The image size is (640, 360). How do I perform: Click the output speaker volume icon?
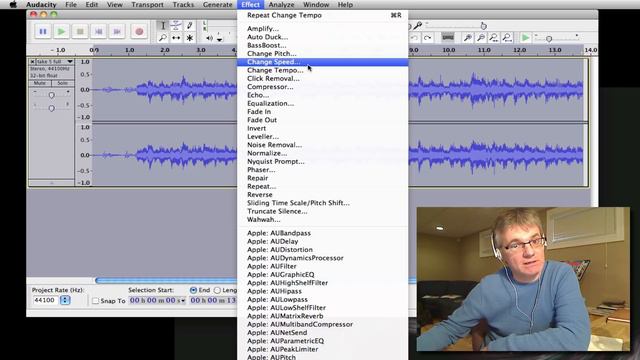pyautogui.click(x=209, y=38)
